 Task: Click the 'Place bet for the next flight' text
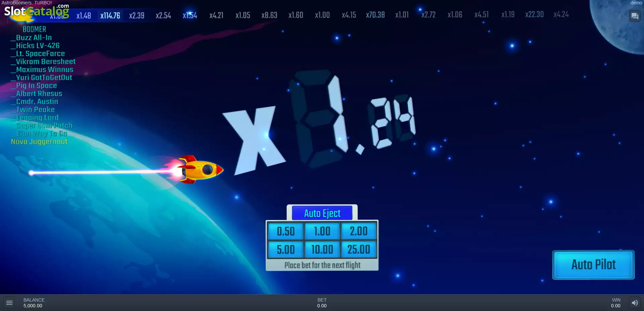[x=322, y=265]
